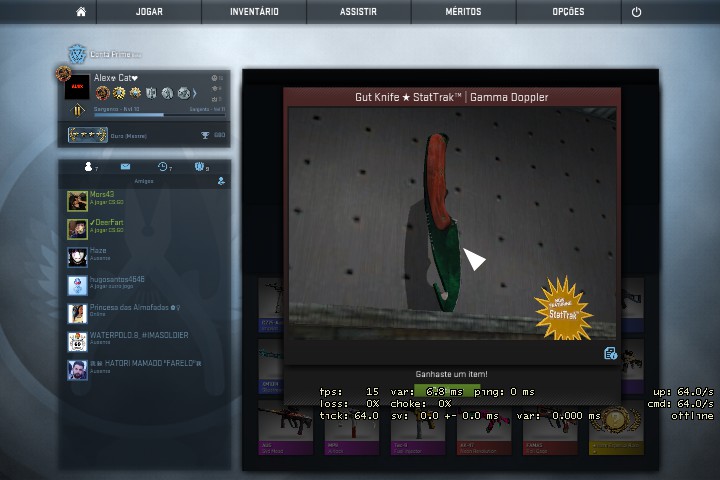This screenshot has height=480, width=720.
Task: Click the trophy wins icon
Action: click(205, 135)
